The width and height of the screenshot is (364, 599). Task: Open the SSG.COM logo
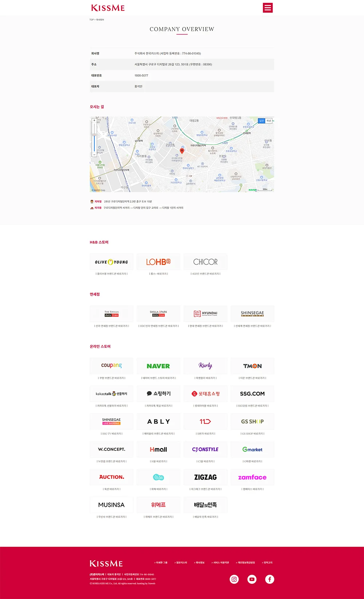coord(252,394)
